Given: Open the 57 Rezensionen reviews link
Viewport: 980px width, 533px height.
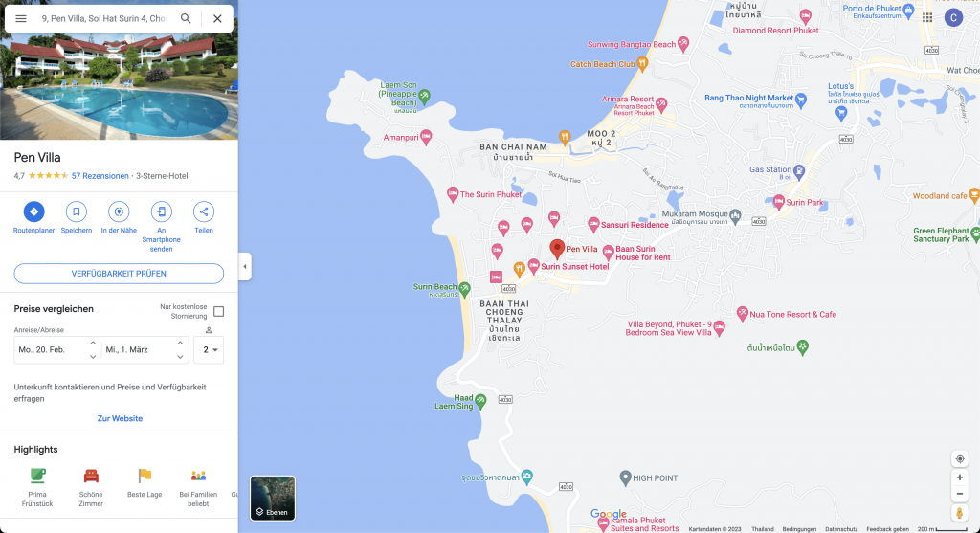Looking at the screenshot, I should point(100,176).
